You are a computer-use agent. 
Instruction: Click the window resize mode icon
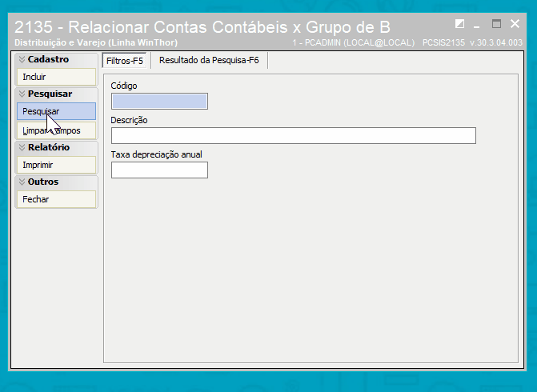tap(459, 24)
